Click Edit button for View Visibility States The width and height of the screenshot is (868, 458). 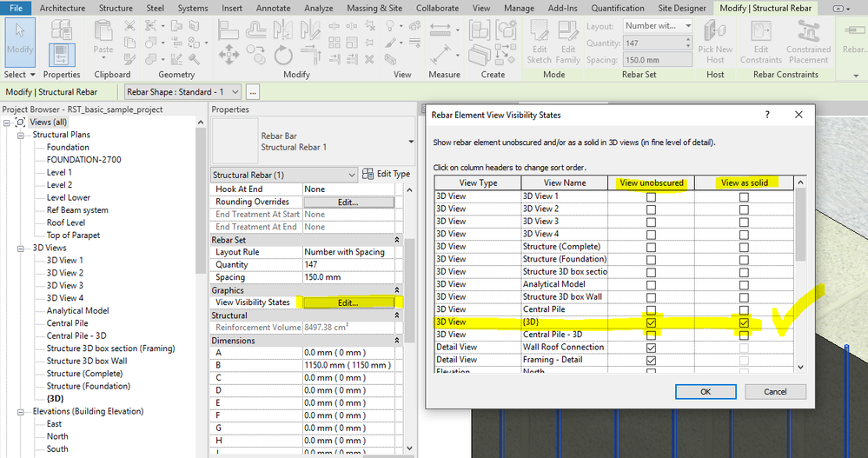pyautogui.click(x=348, y=302)
